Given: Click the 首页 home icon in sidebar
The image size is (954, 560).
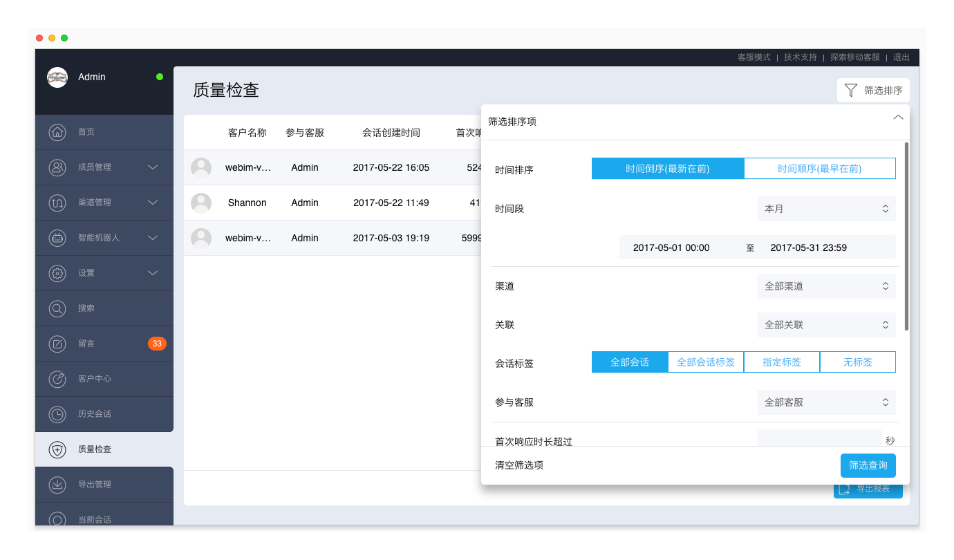Looking at the screenshot, I should click(57, 132).
